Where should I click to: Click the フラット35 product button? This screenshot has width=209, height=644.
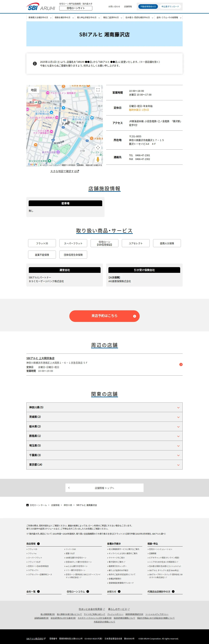click(x=42, y=243)
